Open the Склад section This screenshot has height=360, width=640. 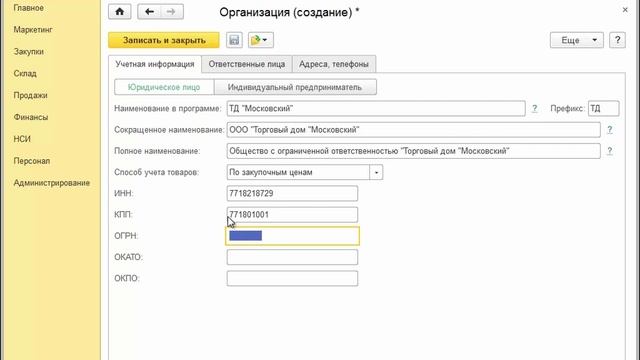point(25,73)
